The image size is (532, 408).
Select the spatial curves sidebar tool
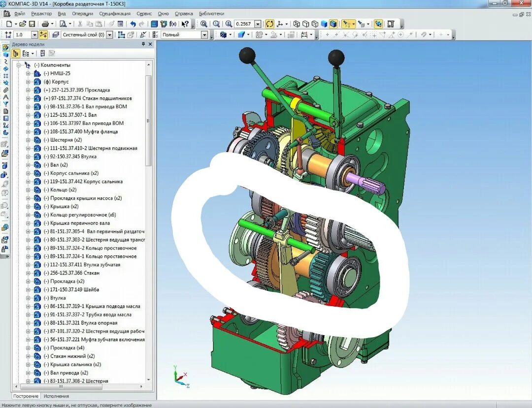[x=5, y=62]
